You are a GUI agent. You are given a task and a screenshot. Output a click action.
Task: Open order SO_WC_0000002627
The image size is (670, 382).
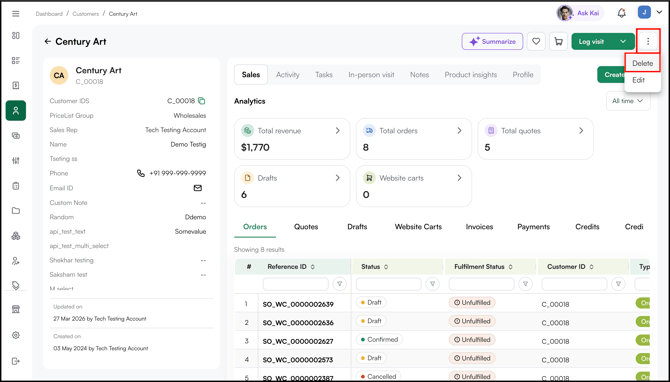[x=298, y=341]
